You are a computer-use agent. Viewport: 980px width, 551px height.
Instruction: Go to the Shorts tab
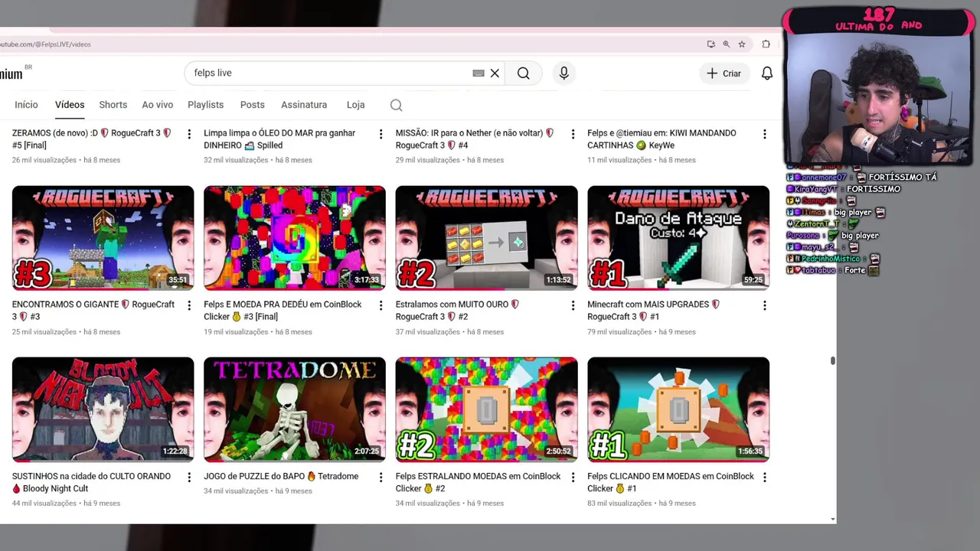coord(113,105)
